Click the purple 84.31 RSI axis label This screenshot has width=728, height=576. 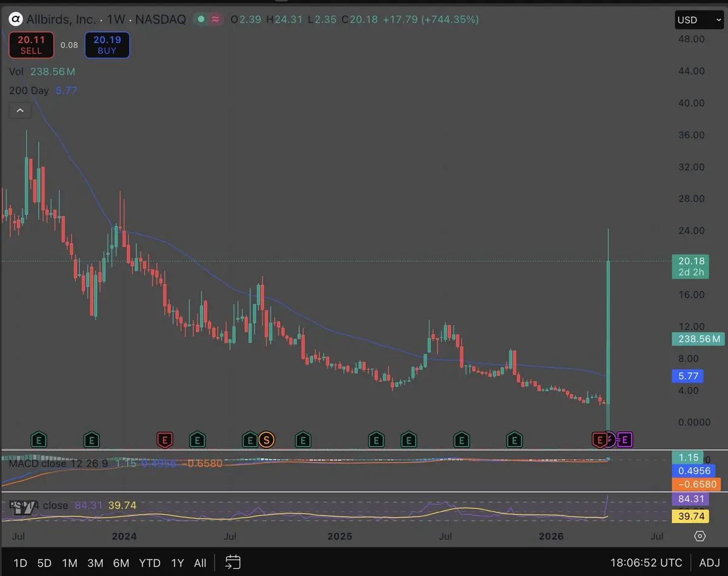pyautogui.click(x=692, y=500)
